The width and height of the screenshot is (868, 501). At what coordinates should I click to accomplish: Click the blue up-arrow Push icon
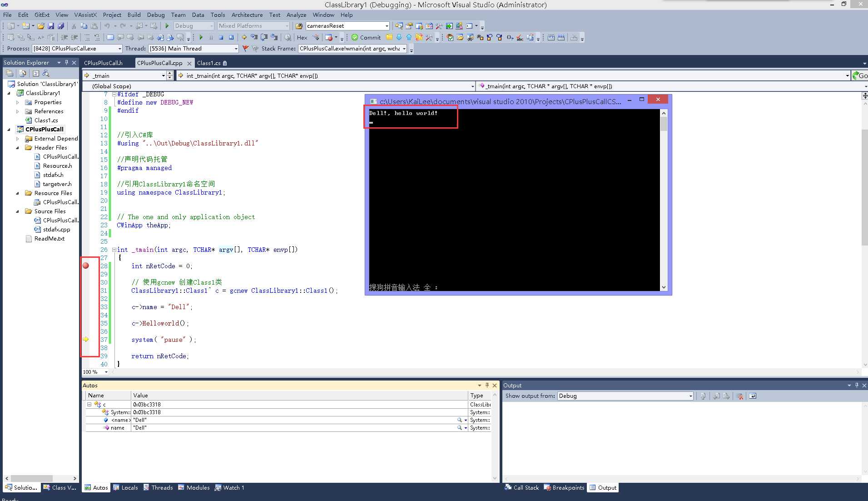coord(409,37)
